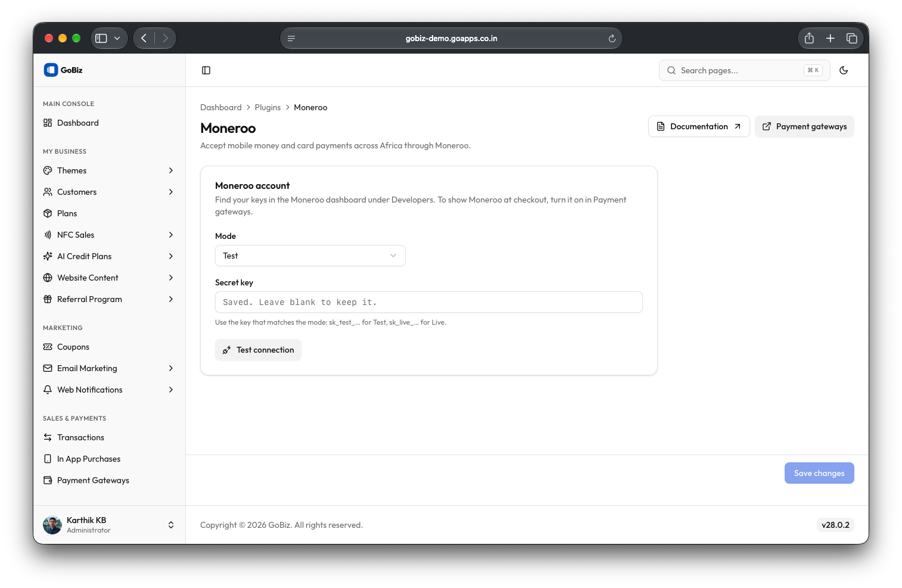Screen dimensions: 902x588
Task: Click the AI Credit Plans sparkle icon
Action: 48,256
